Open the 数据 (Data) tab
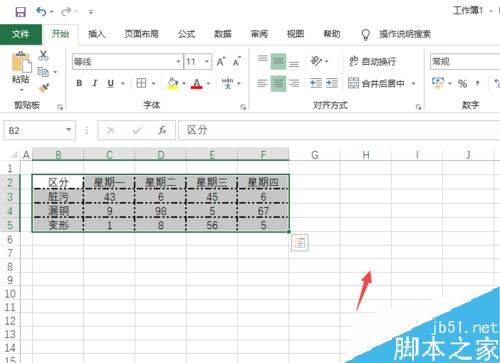The width and height of the screenshot is (500, 363). 223,34
